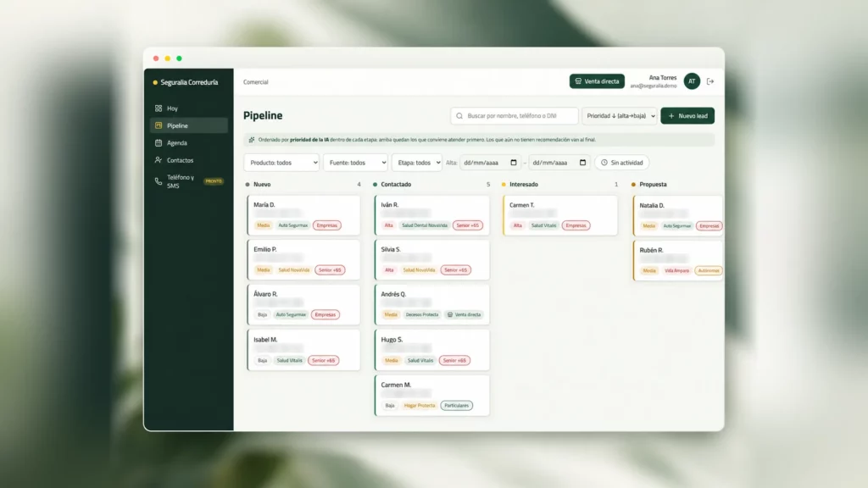Viewport: 868px width, 488px height.
Task: Open Isabel M. lead card
Action: [x=303, y=350]
